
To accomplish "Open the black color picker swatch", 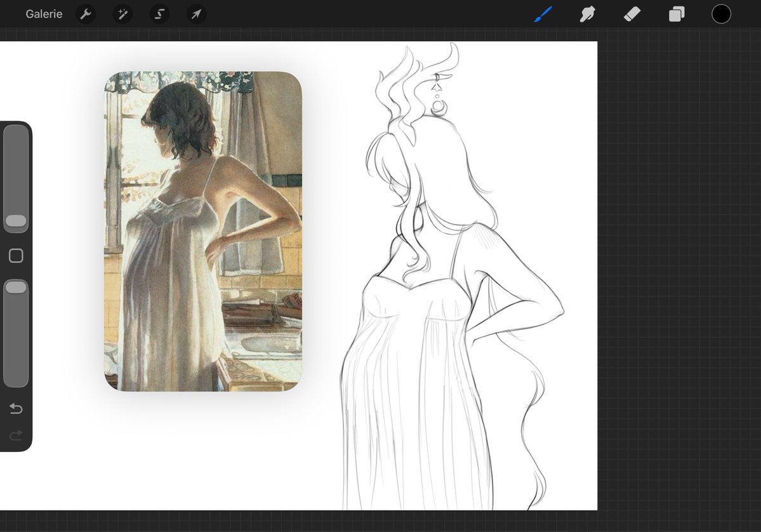I will click(x=721, y=14).
